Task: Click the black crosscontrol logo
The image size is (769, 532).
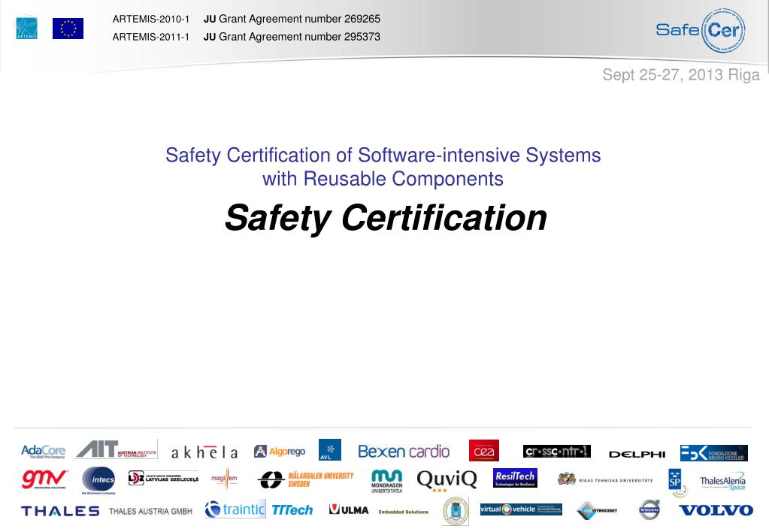Action: tap(557, 451)
